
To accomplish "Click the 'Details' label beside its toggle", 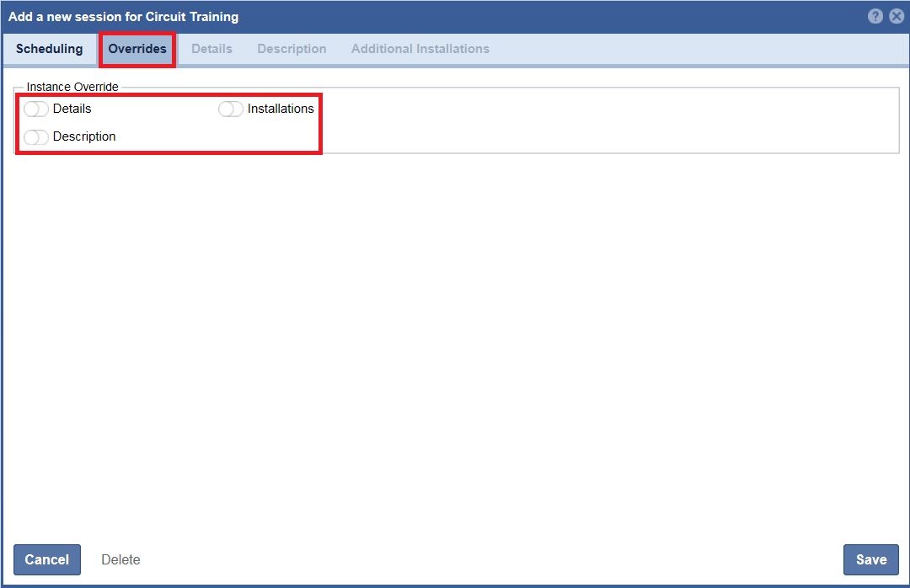I will tap(72, 109).
